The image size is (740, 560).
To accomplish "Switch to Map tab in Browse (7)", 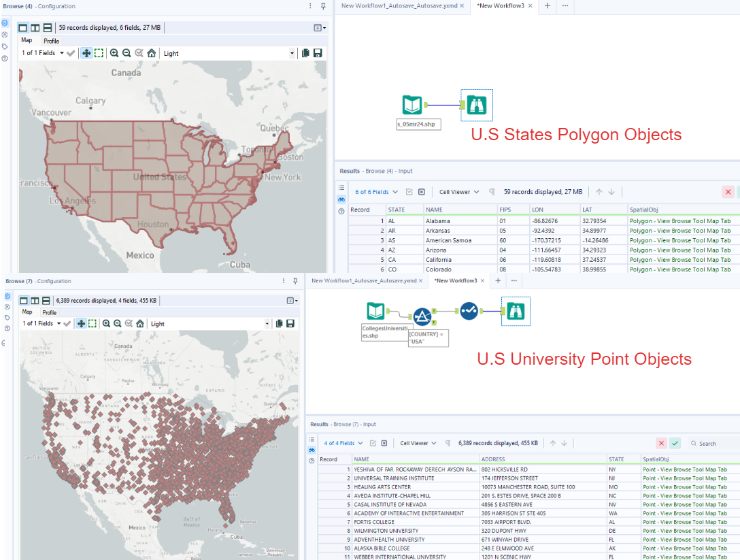I will click(x=27, y=312).
